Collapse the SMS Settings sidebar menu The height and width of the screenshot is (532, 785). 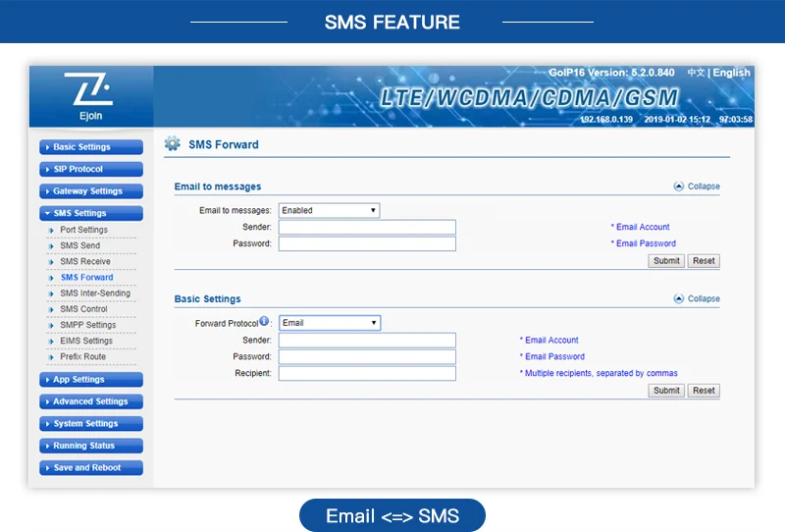[91, 213]
